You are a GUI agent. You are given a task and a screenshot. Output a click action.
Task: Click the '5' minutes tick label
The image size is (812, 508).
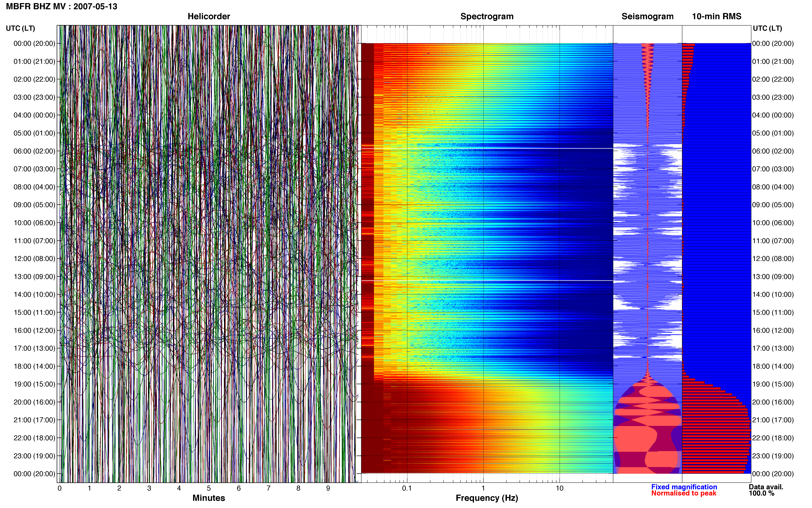pyautogui.click(x=209, y=488)
